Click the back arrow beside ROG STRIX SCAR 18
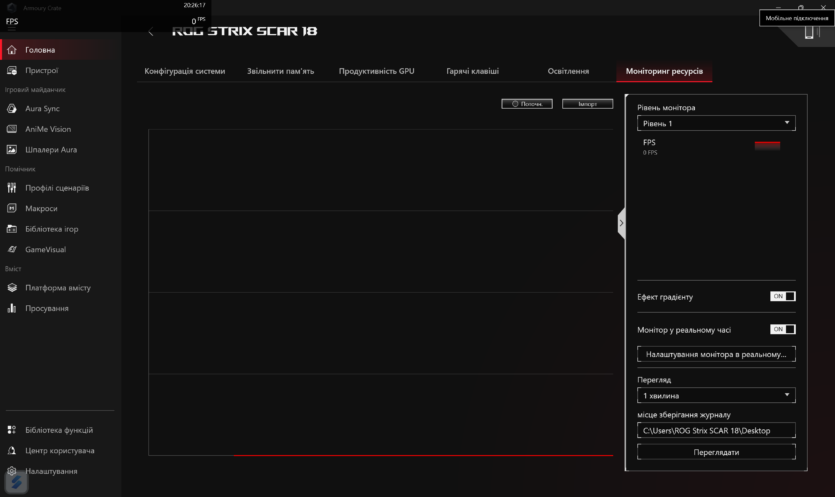This screenshot has width=835, height=497. tap(151, 32)
